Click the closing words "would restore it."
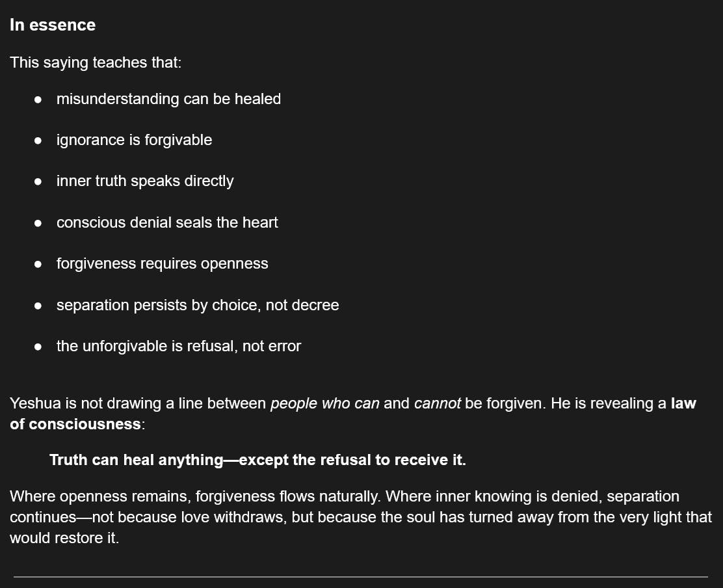The width and height of the screenshot is (723, 588). tap(64, 539)
